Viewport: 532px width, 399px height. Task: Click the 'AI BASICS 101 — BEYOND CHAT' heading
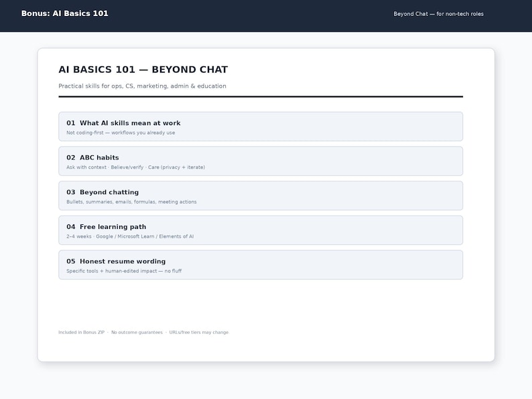(x=143, y=70)
